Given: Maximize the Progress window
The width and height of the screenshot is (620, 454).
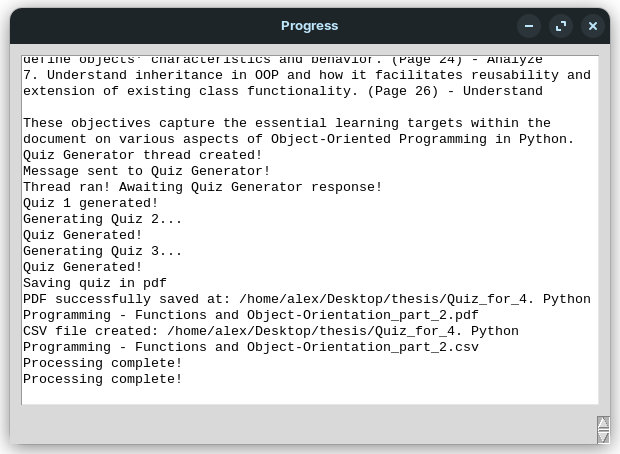Looking at the screenshot, I should click(561, 26).
